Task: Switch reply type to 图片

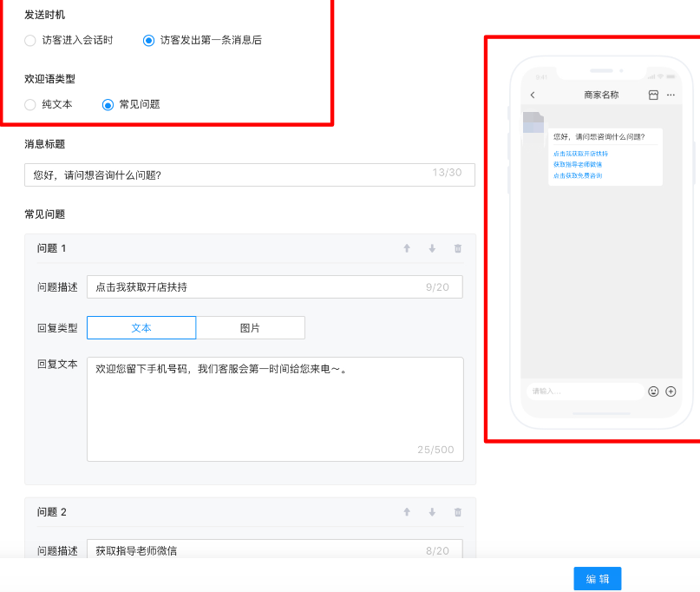Action: coord(250,327)
